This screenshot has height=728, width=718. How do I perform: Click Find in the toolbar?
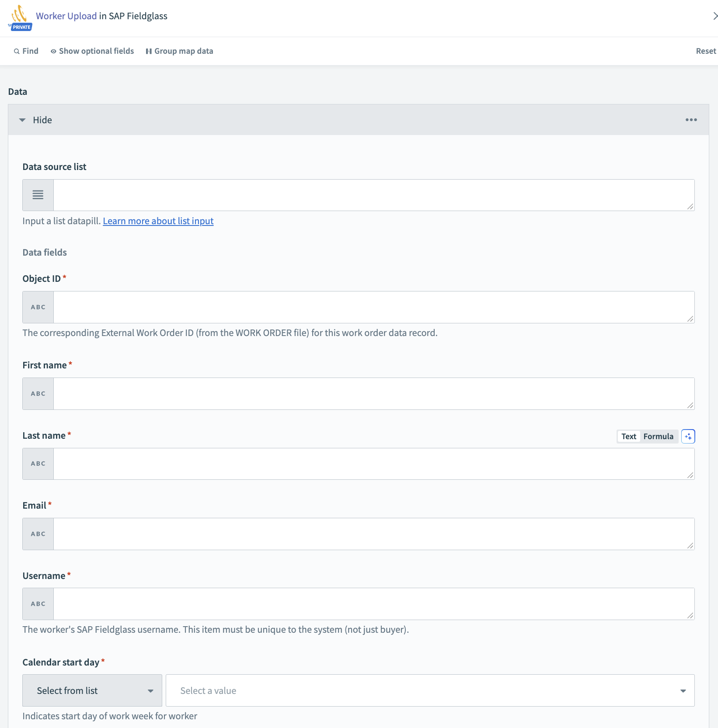point(26,51)
